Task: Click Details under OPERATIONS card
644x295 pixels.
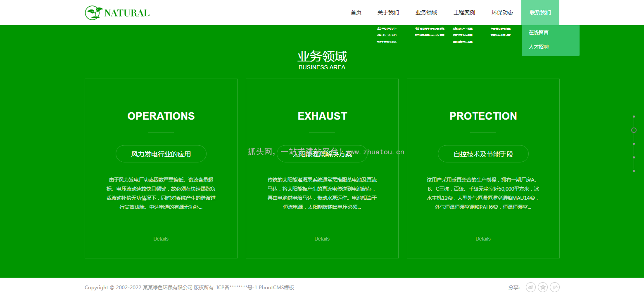Action: tap(161, 239)
